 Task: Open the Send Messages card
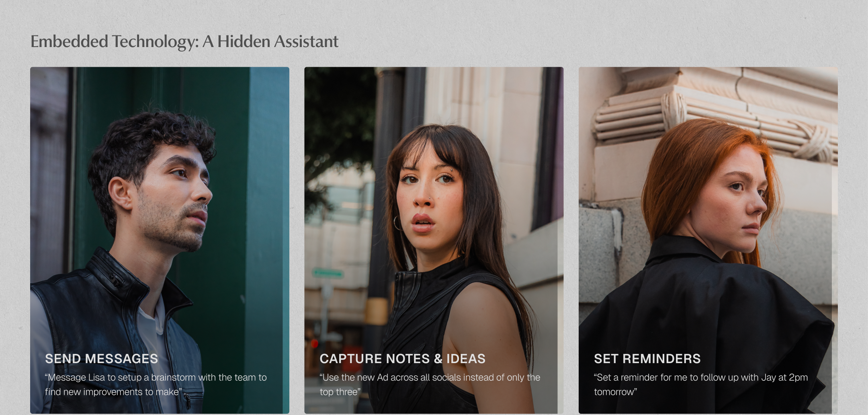tap(160, 240)
